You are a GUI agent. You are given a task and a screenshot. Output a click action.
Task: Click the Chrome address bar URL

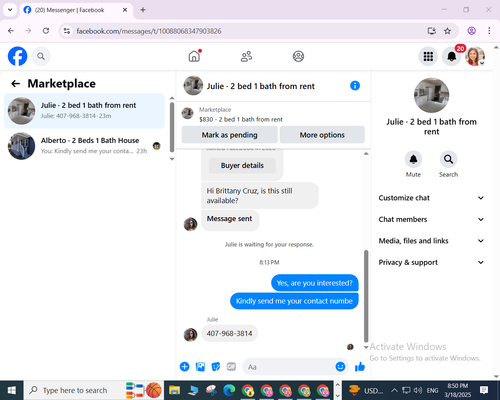coord(149,31)
